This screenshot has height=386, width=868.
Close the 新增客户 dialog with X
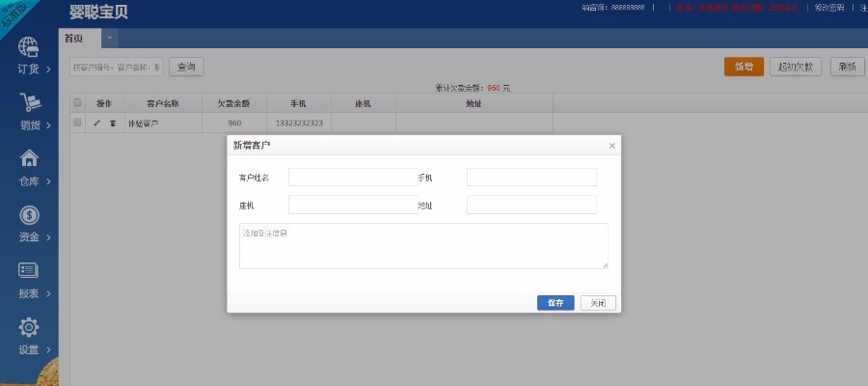[x=611, y=146]
